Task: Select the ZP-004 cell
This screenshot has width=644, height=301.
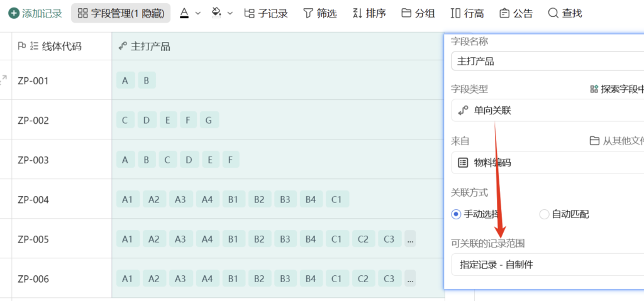Action: 62,199
